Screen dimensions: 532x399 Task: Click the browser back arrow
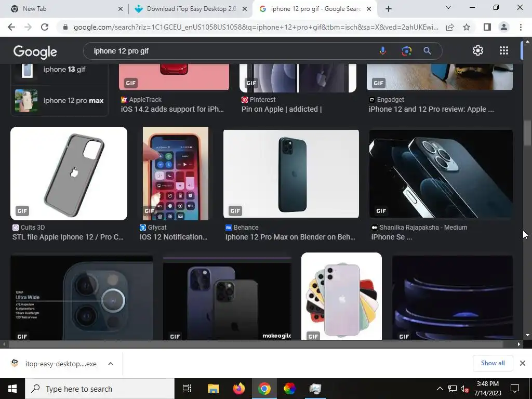point(11,27)
